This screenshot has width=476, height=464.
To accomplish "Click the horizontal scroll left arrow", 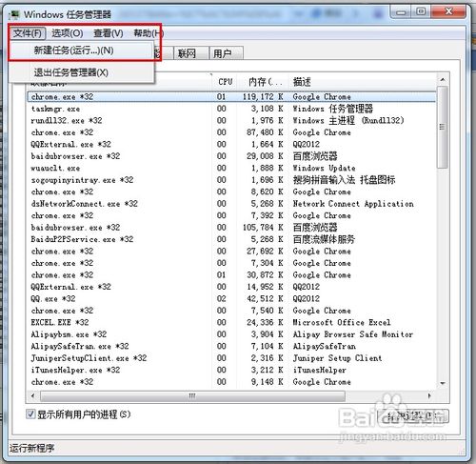I will click(33, 396).
